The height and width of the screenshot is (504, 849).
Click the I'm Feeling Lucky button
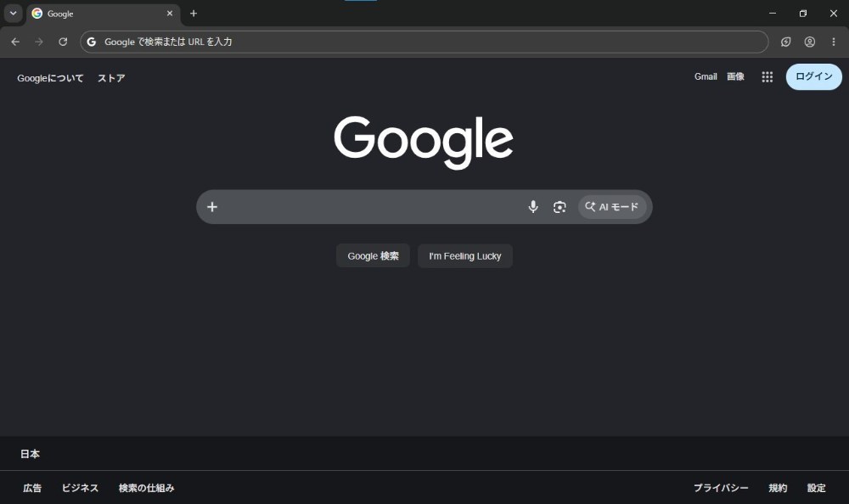[x=465, y=256]
